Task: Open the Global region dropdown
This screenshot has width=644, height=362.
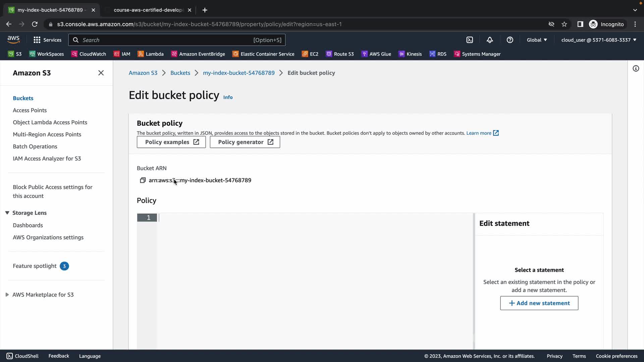Action: [537, 40]
